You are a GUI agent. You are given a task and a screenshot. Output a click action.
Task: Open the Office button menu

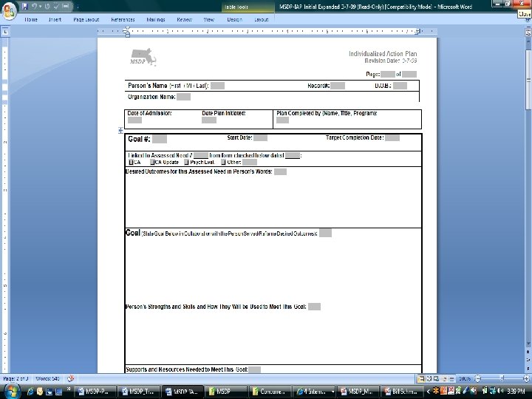9,11
